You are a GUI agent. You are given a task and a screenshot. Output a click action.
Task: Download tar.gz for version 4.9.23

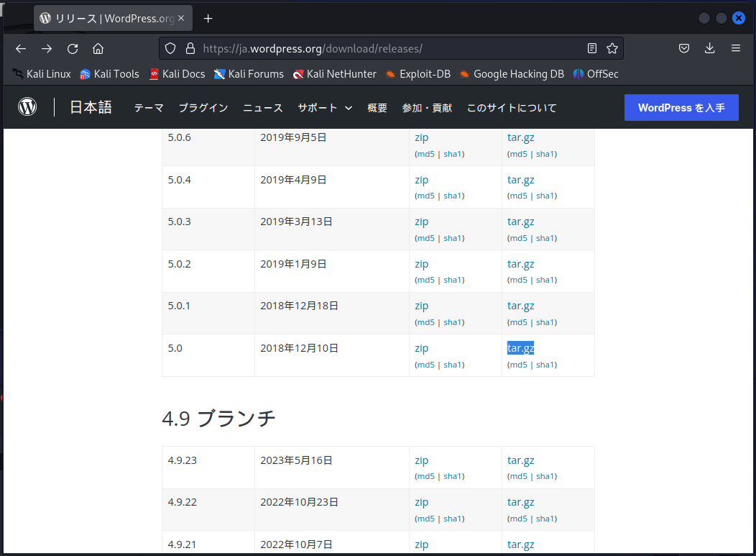pos(521,460)
